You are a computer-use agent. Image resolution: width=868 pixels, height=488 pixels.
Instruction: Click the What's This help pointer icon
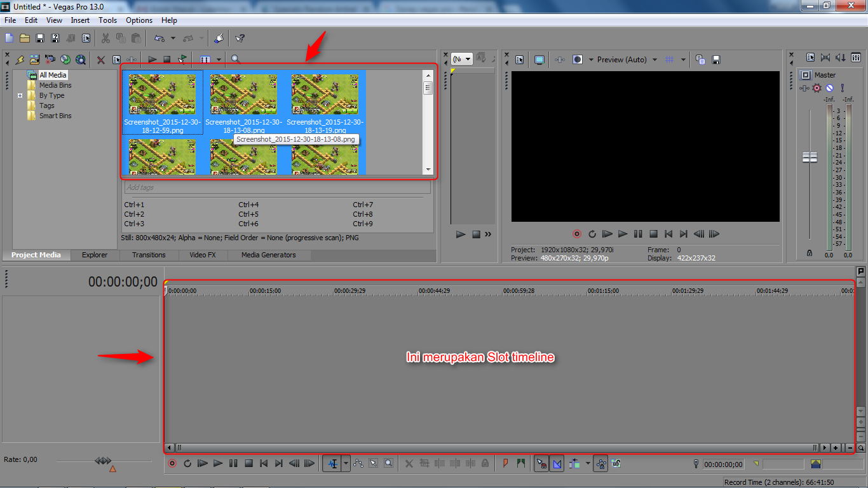click(x=240, y=38)
